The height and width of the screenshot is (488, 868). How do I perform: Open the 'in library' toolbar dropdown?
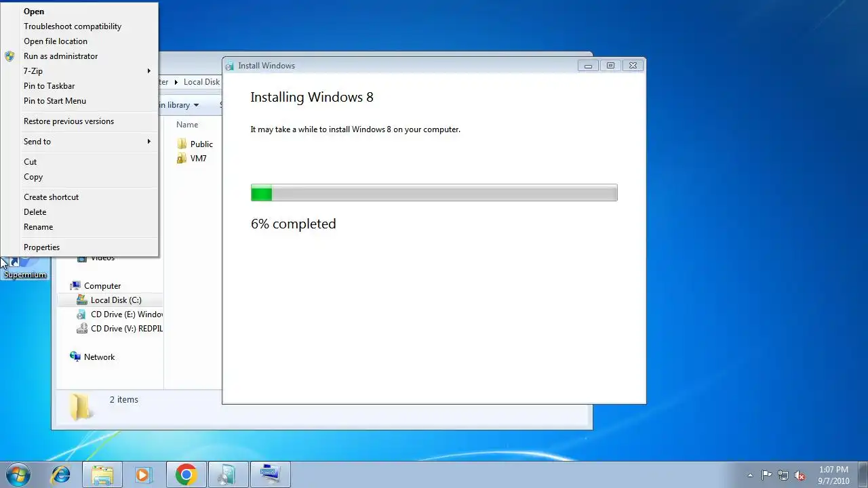coord(178,105)
